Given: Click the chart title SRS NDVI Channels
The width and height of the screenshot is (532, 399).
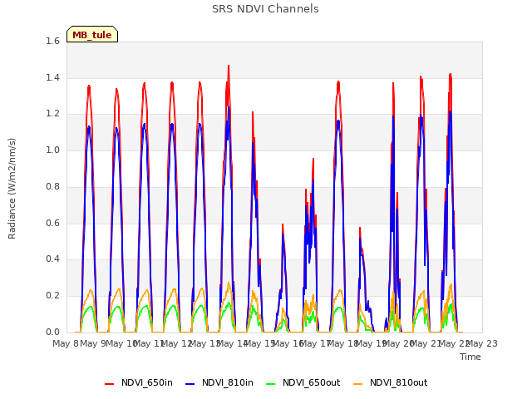Looking at the screenshot, I should 265,9.
